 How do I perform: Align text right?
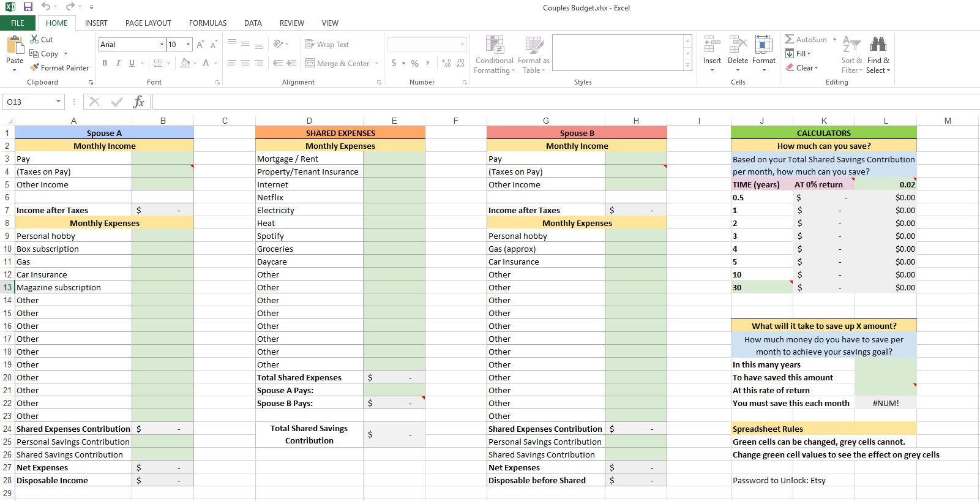259,63
